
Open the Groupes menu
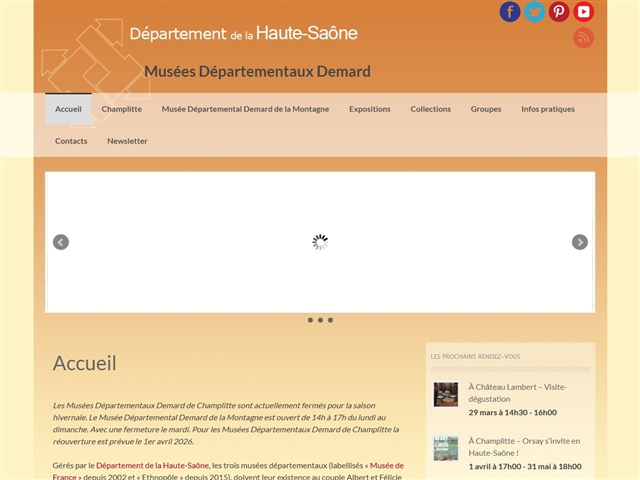tap(486, 109)
